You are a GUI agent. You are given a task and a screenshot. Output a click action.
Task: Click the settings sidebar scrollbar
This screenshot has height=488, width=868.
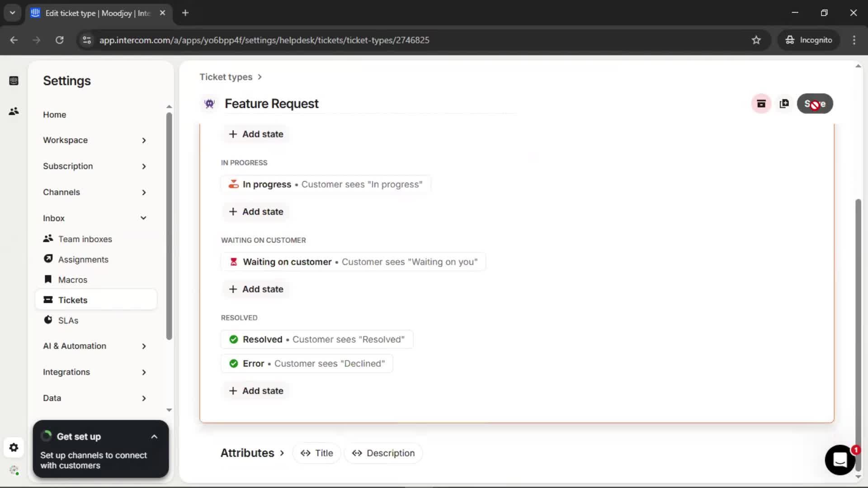point(169,226)
